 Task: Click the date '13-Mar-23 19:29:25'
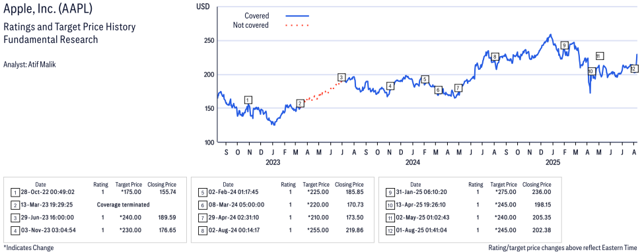point(47,205)
